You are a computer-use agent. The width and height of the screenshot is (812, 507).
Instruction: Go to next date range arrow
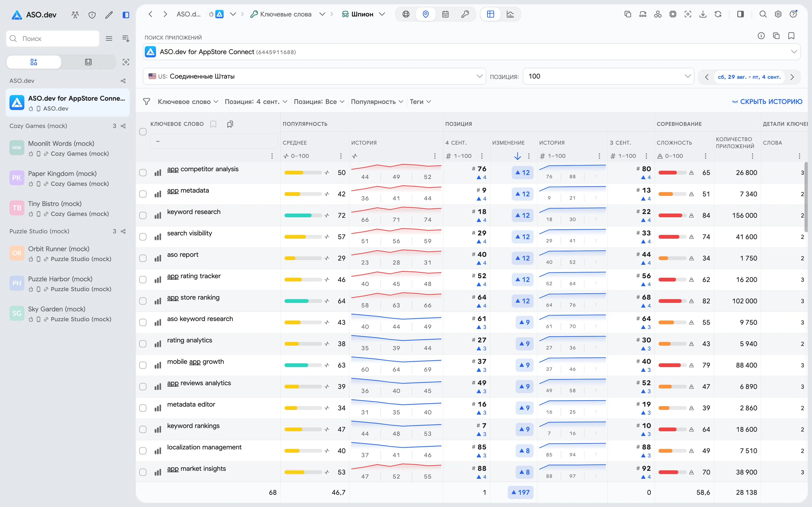click(x=792, y=77)
